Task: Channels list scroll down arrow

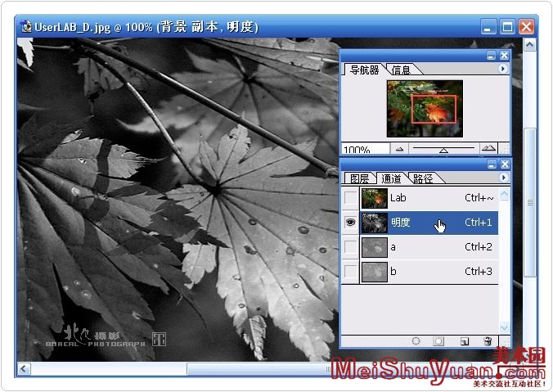Action: click(x=505, y=327)
